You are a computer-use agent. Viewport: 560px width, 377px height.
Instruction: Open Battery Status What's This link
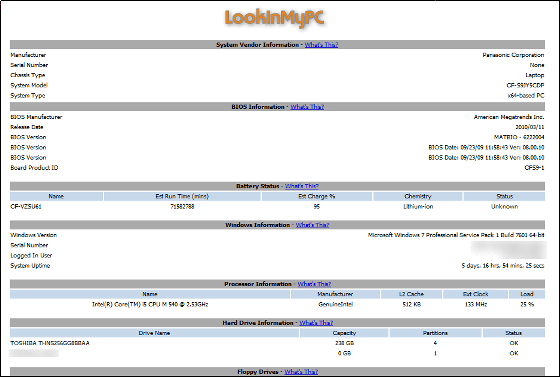point(301,186)
